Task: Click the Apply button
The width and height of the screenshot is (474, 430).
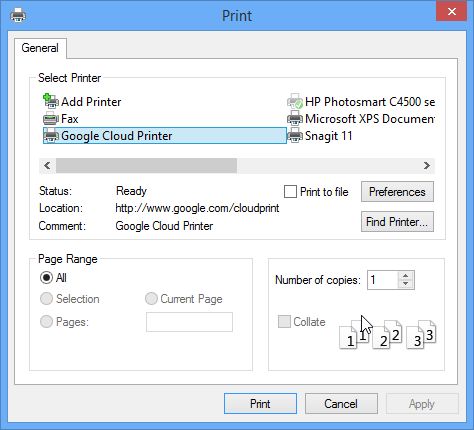Action: (x=422, y=404)
